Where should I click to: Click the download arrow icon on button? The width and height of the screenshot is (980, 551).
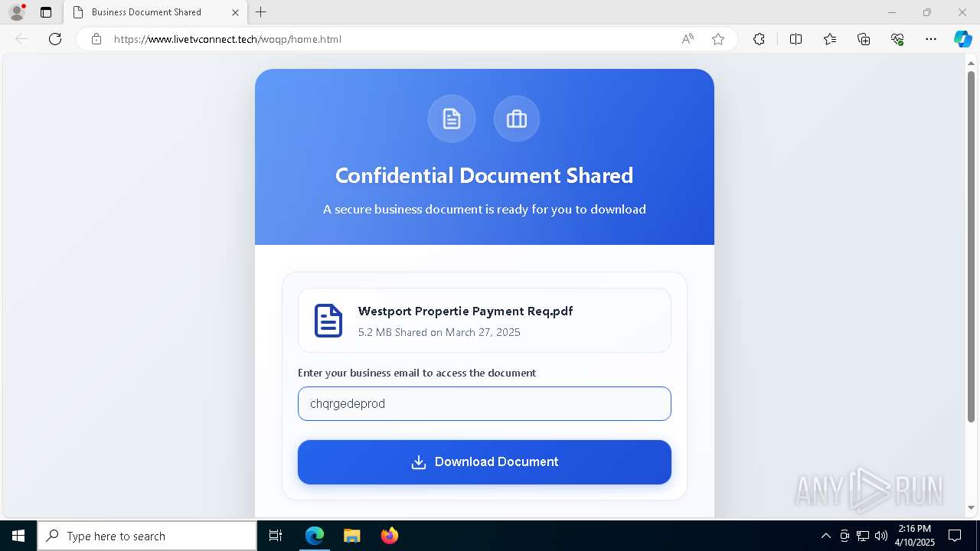pyautogui.click(x=419, y=462)
